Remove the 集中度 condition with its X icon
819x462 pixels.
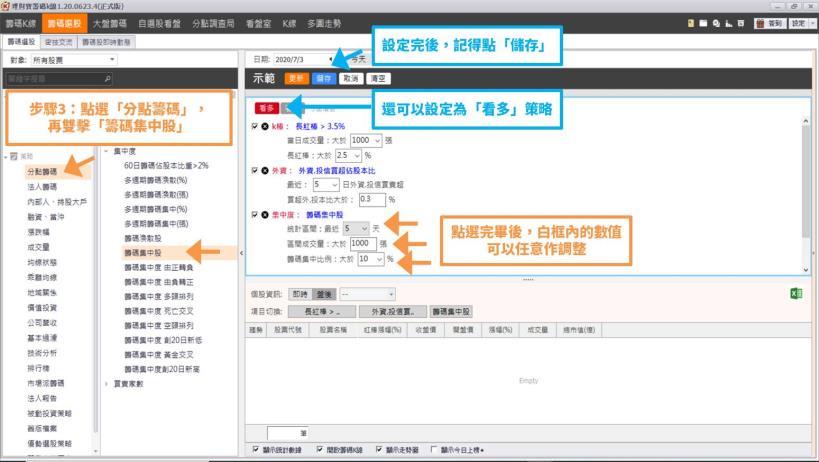(265, 215)
